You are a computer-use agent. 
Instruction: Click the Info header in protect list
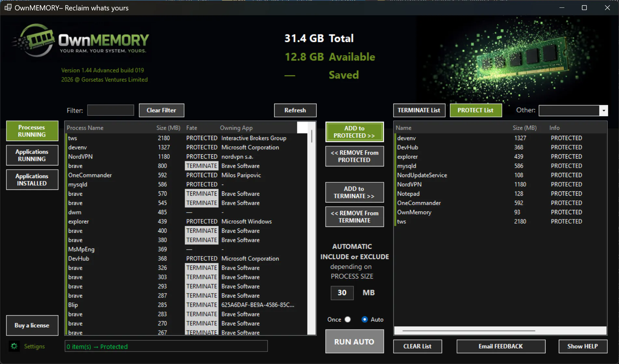pos(555,128)
